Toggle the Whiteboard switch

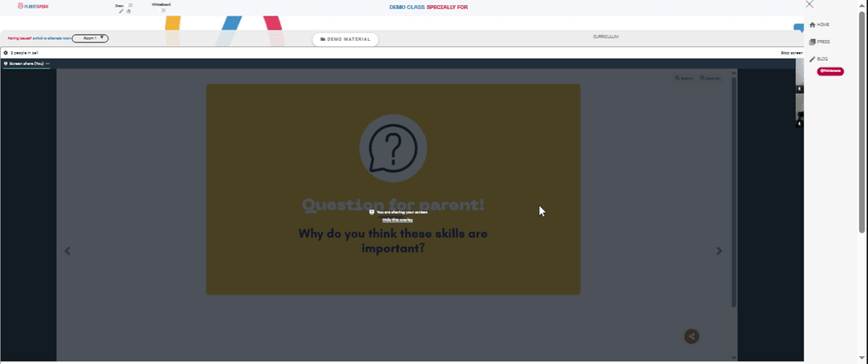[x=163, y=10]
